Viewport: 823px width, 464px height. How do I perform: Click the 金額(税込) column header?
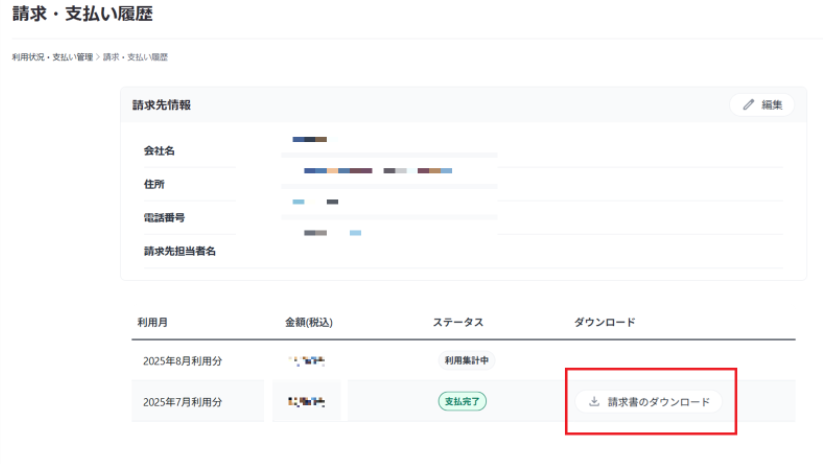[x=308, y=322]
